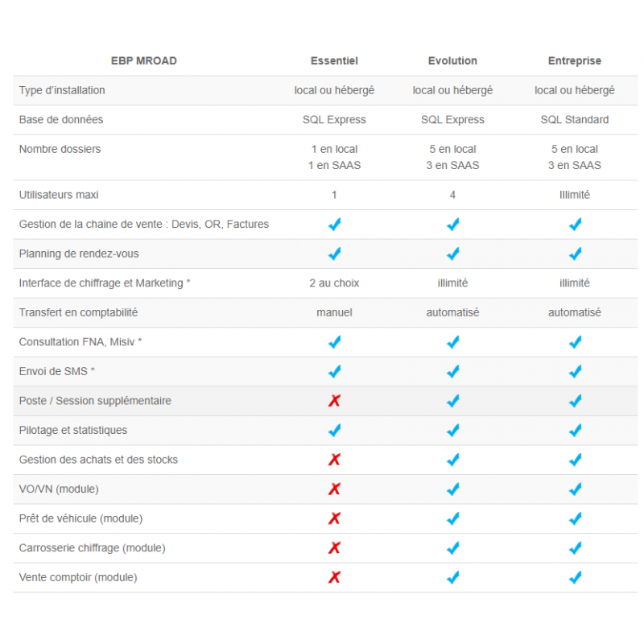This screenshot has width=644, height=644.
Task: Select the Evolution column header
Action: (x=452, y=60)
